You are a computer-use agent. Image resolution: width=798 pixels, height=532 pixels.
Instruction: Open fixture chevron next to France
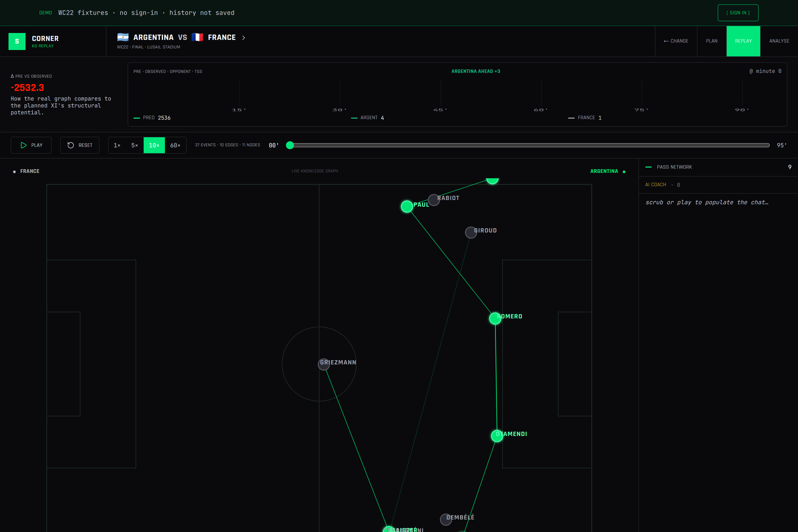click(244, 38)
